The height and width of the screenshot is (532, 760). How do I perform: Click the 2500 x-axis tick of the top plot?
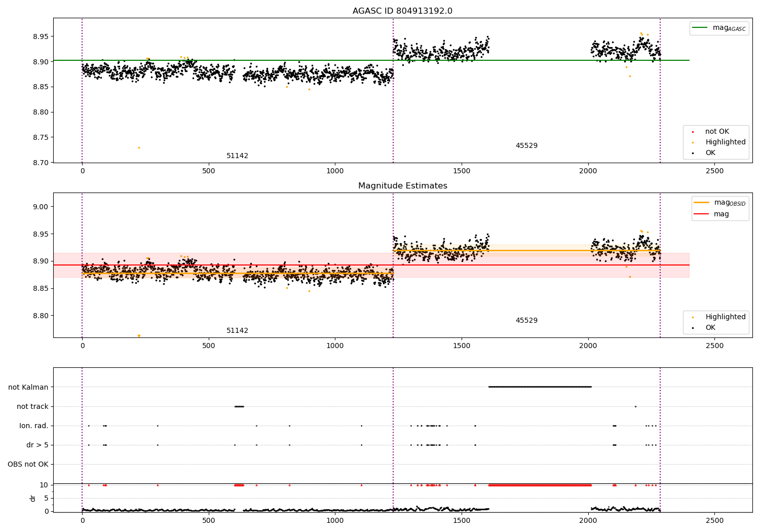pyautogui.click(x=714, y=171)
